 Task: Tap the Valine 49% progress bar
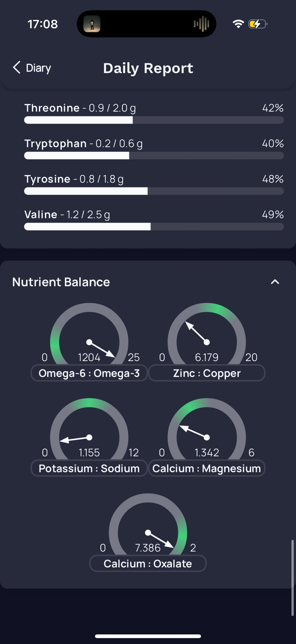(x=154, y=226)
